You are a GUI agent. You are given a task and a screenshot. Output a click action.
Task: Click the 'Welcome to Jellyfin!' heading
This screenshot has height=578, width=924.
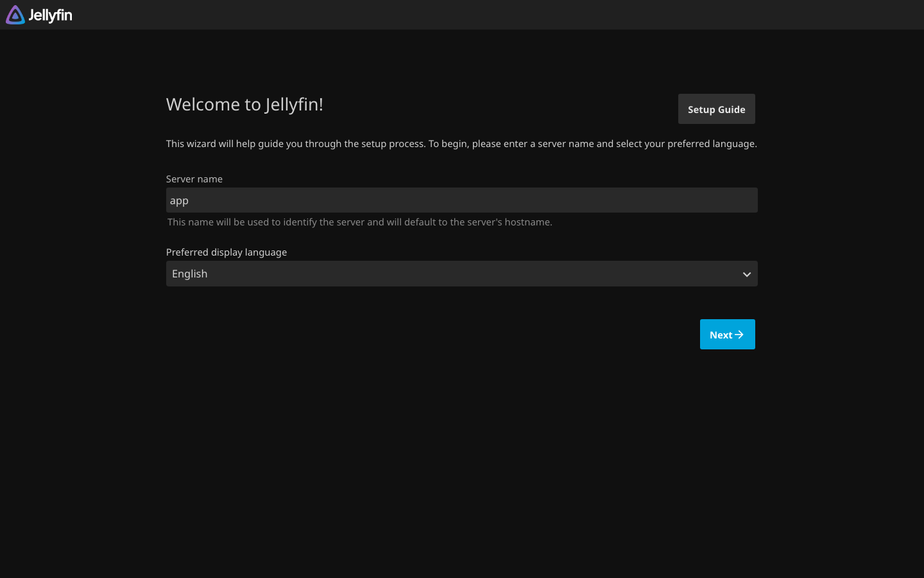[x=244, y=104]
